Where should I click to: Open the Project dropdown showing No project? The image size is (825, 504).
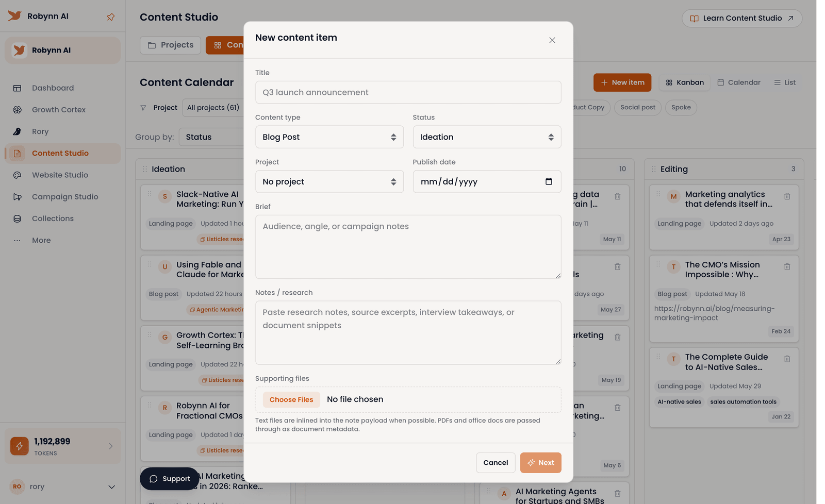(x=329, y=182)
